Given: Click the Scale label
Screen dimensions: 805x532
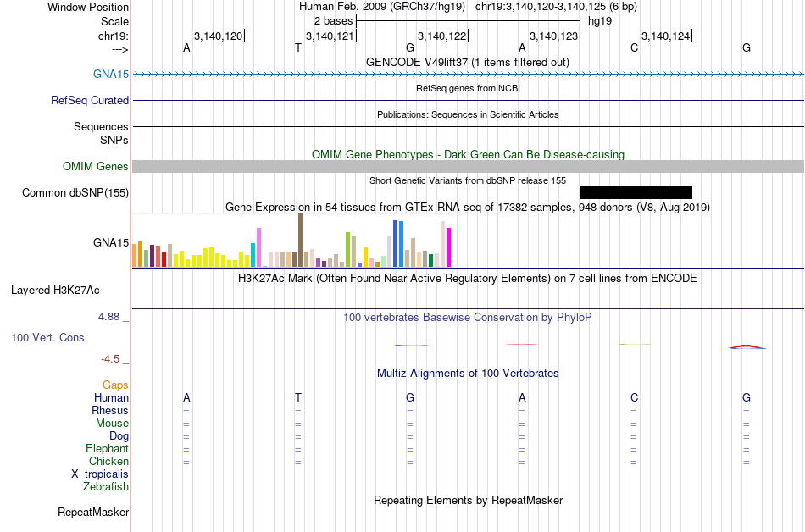Looking at the screenshot, I should pyautogui.click(x=115, y=21).
